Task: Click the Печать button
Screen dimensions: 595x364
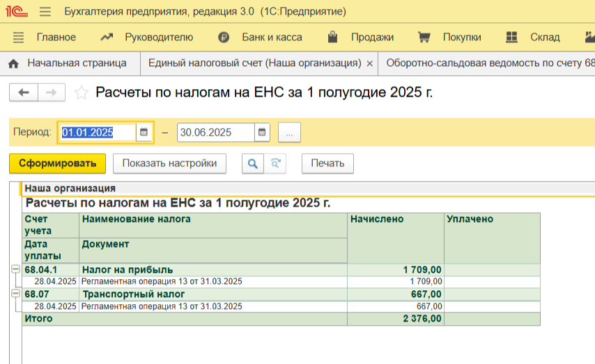Action: click(x=327, y=164)
